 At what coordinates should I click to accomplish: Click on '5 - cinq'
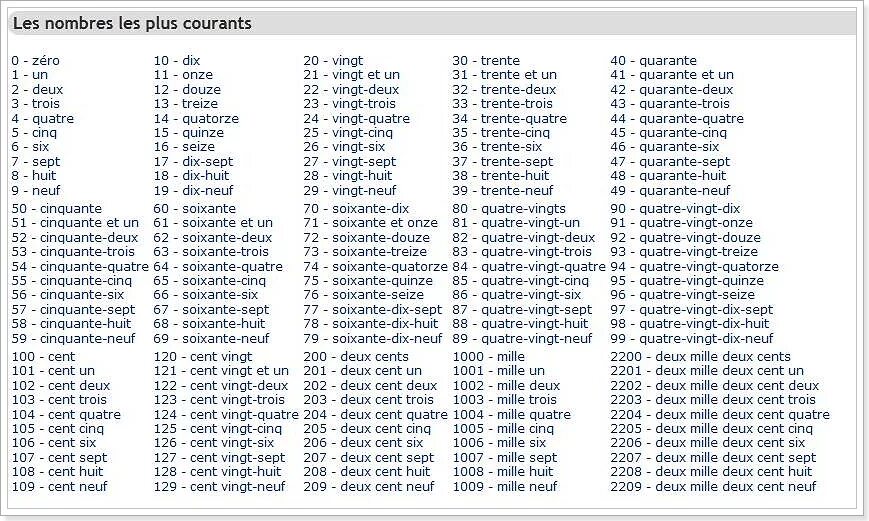[34, 132]
